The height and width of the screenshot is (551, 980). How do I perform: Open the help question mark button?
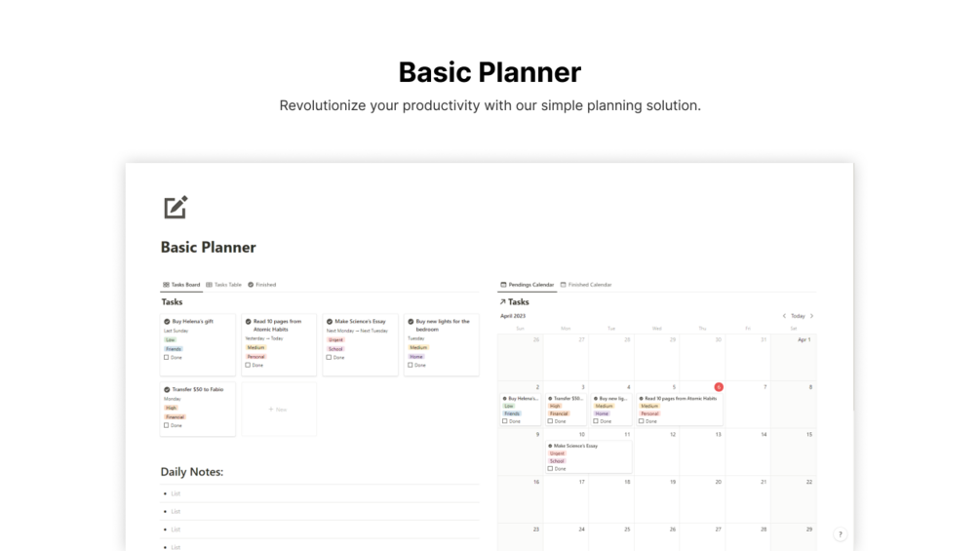coord(841,534)
